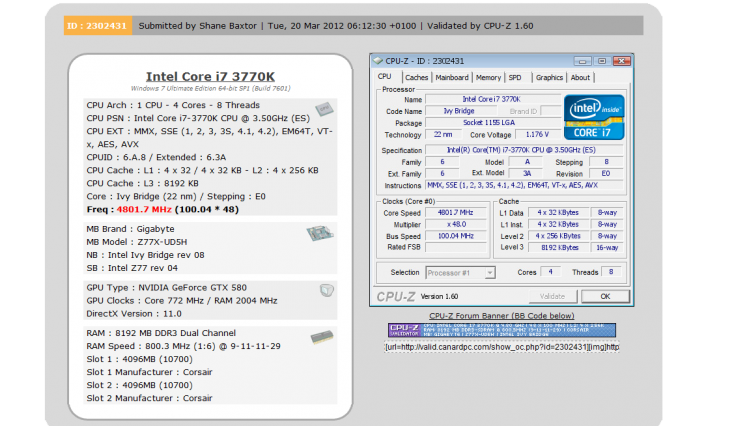Screen dimensions: 738x426
Task: Switch to the Memory tab
Action: click(x=488, y=78)
